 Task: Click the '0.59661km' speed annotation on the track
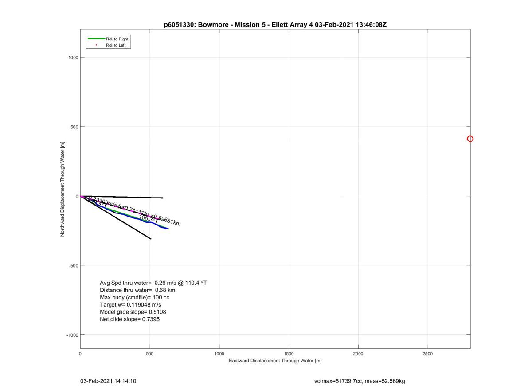[x=166, y=220]
